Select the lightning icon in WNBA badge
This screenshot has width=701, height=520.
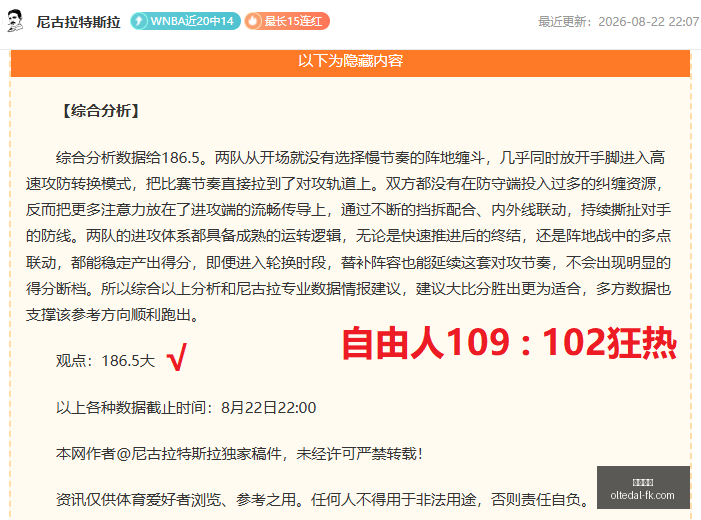[139, 21]
